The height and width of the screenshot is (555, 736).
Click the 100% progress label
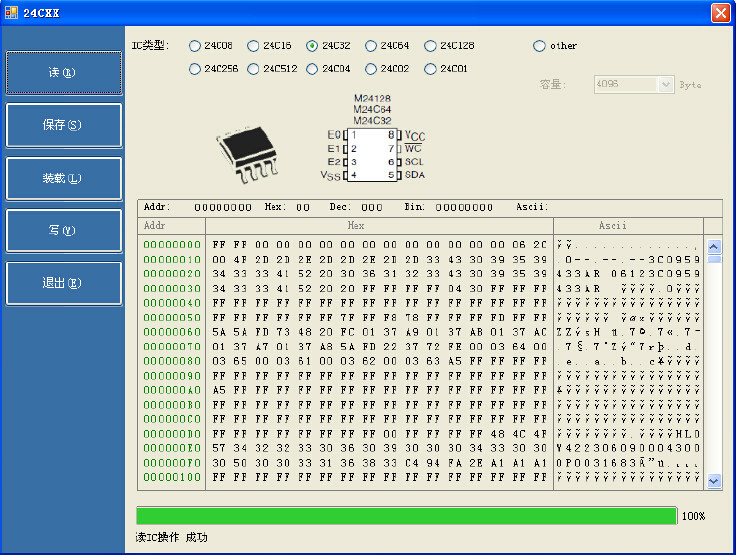[693, 516]
